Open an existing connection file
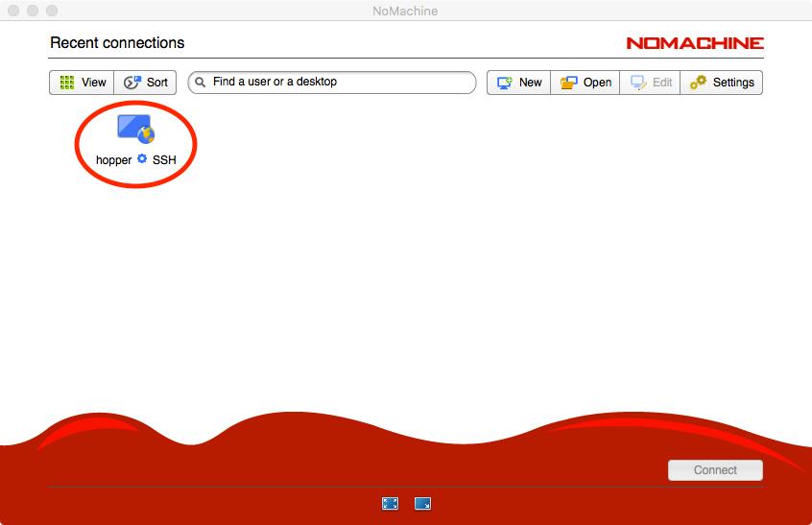Viewport: 812px width, 525px height. tap(585, 83)
